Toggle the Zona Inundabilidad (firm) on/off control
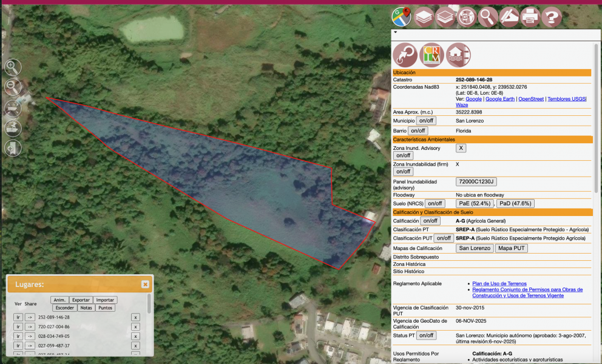 403,171
